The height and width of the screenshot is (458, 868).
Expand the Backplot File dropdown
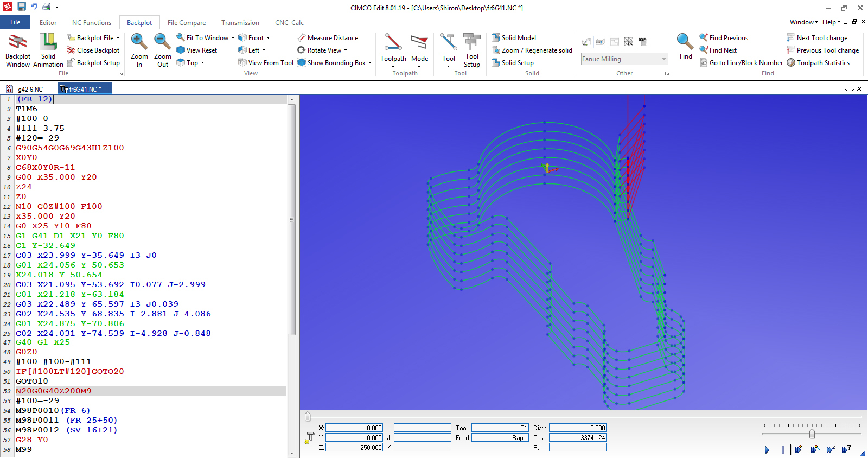click(118, 37)
